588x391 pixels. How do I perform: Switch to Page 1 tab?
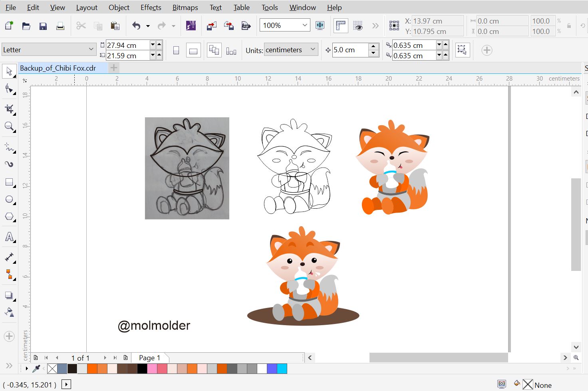coord(149,358)
